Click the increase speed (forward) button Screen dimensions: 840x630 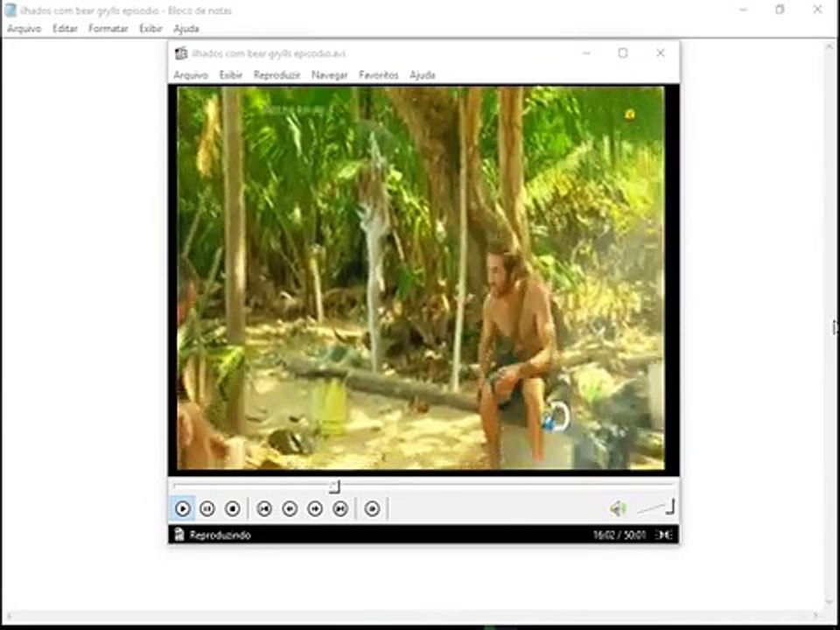point(315,508)
